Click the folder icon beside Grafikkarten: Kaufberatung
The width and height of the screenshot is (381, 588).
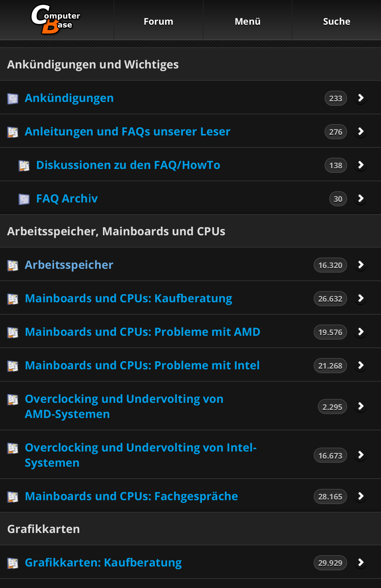pyautogui.click(x=13, y=563)
